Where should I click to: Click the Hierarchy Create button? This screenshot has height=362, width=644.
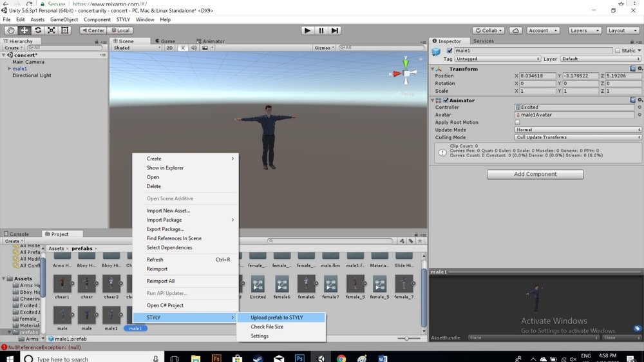click(13, 48)
